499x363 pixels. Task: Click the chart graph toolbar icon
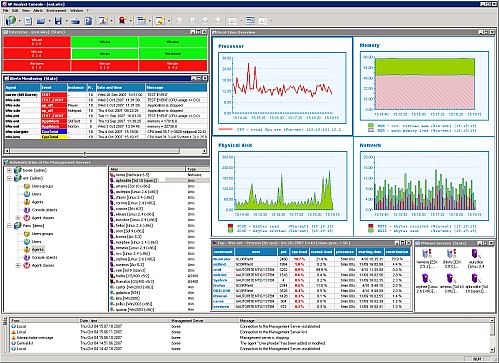coord(103,21)
